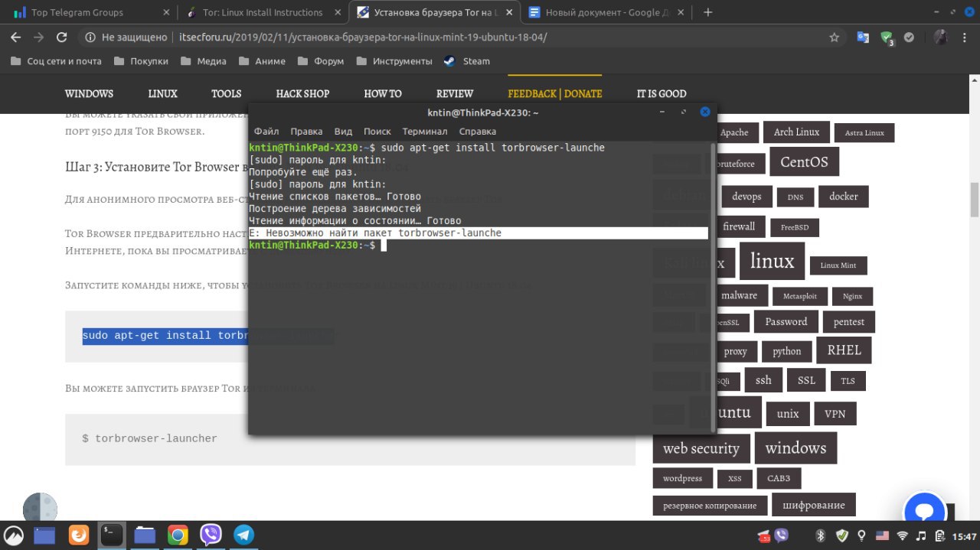Click the site security info icon in address bar
This screenshot has height=550, width=980.
pos(90,37)
